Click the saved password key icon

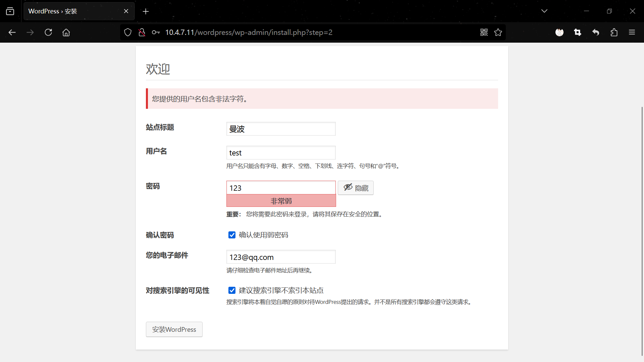(x=156, y=32)
